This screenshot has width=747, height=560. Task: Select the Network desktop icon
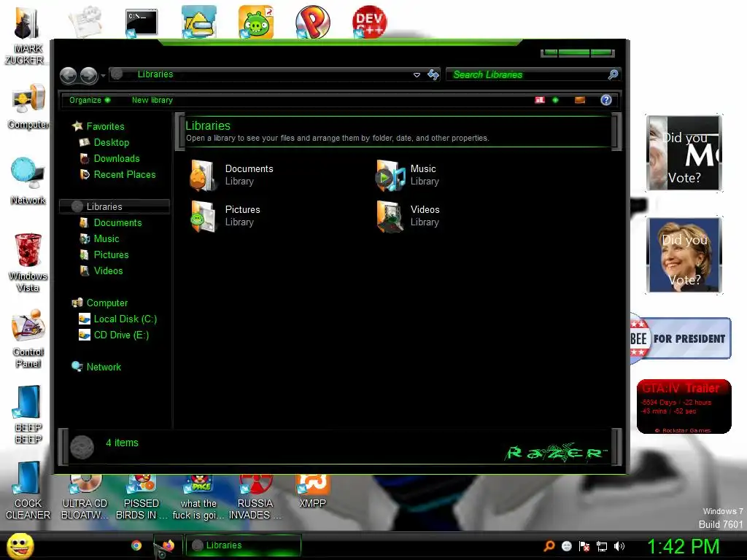point(28,180)
